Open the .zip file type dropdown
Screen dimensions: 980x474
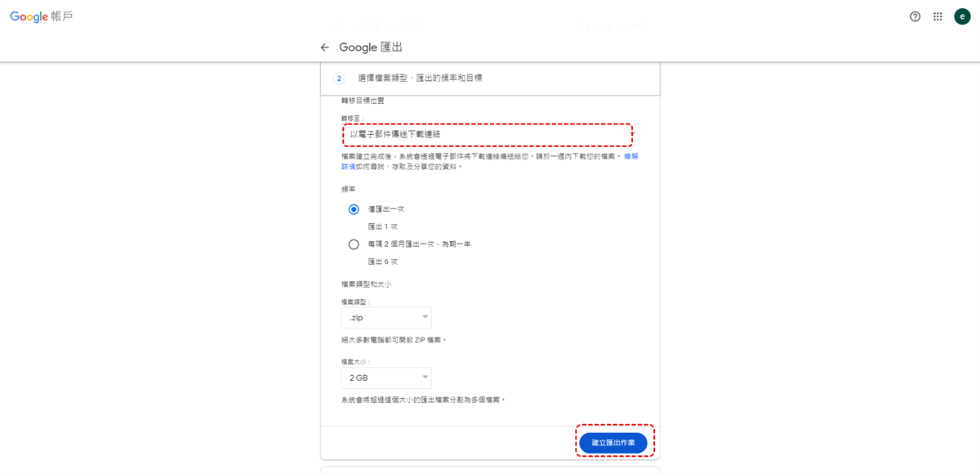(386, 317)
